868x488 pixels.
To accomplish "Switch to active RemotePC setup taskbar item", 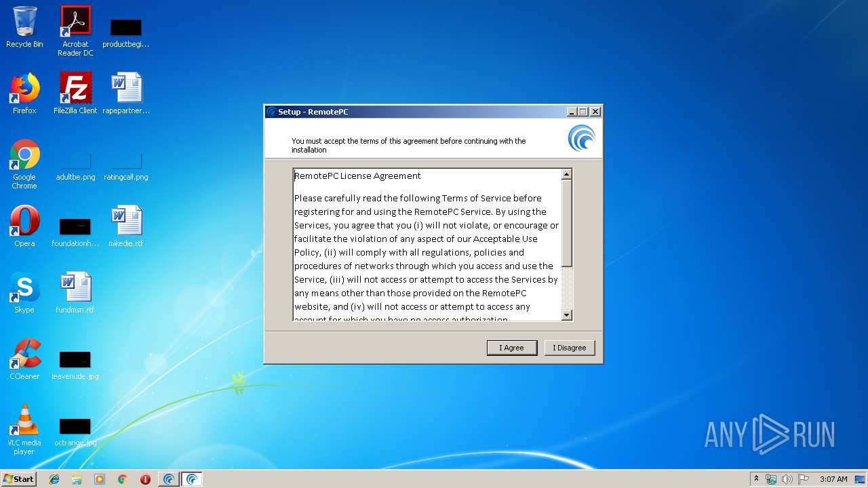I will pyautogui.click(x=192, y=479).
